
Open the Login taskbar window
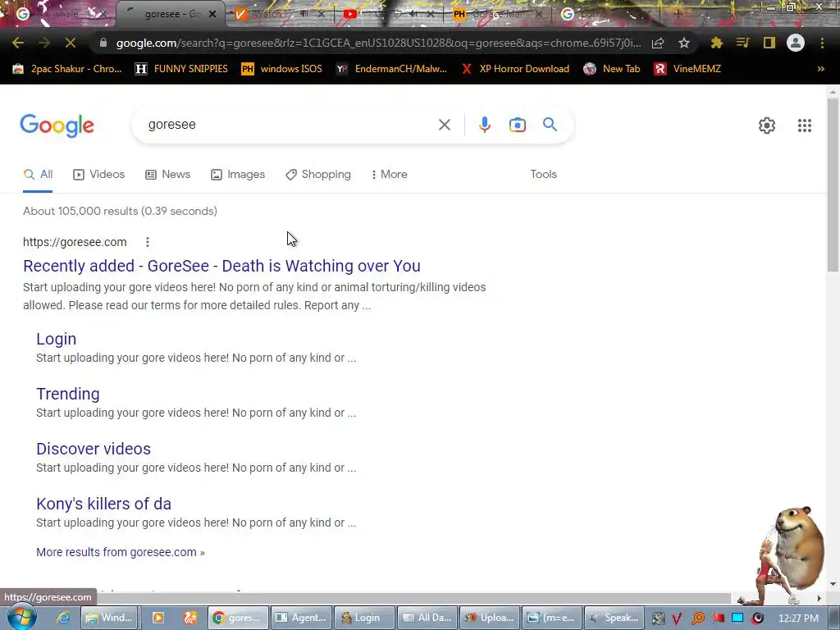click(364, 618)
